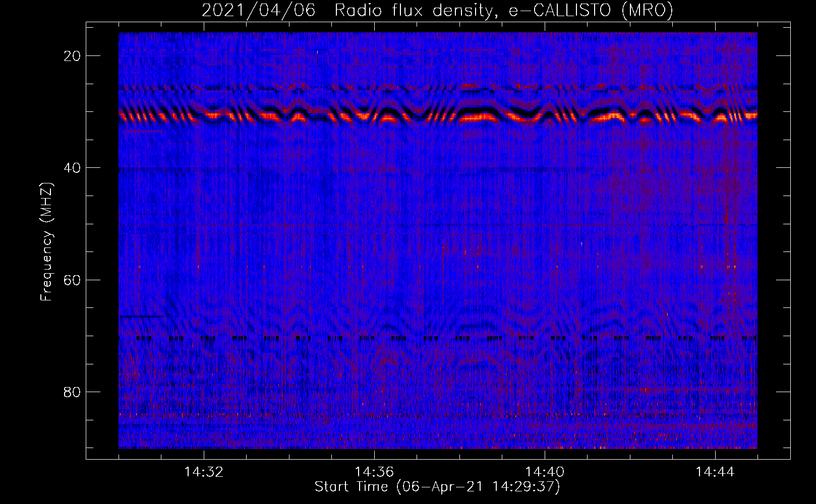
Task: Click the '40' frequency tick label
Action: (72, 168)
